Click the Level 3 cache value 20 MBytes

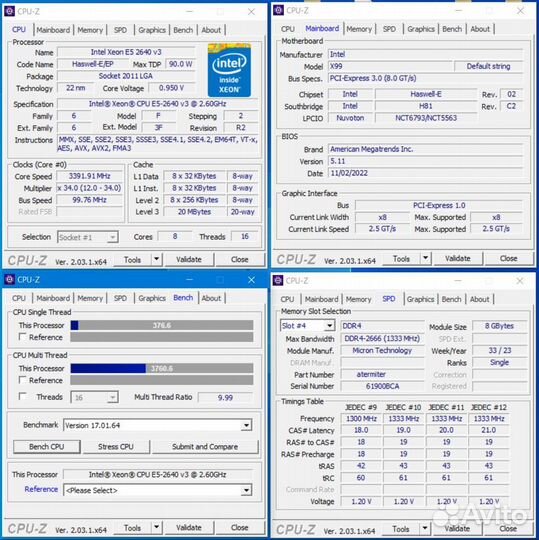194,212
